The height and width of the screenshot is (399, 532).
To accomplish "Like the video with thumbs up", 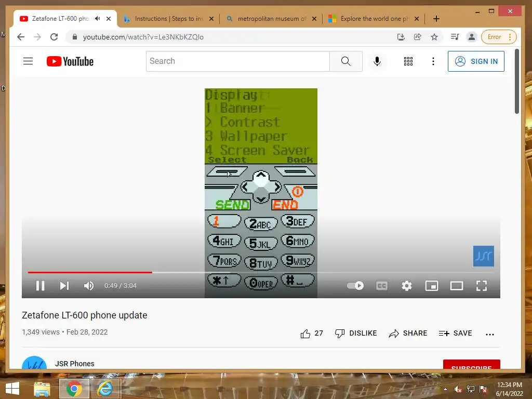I will click(312, 334).
